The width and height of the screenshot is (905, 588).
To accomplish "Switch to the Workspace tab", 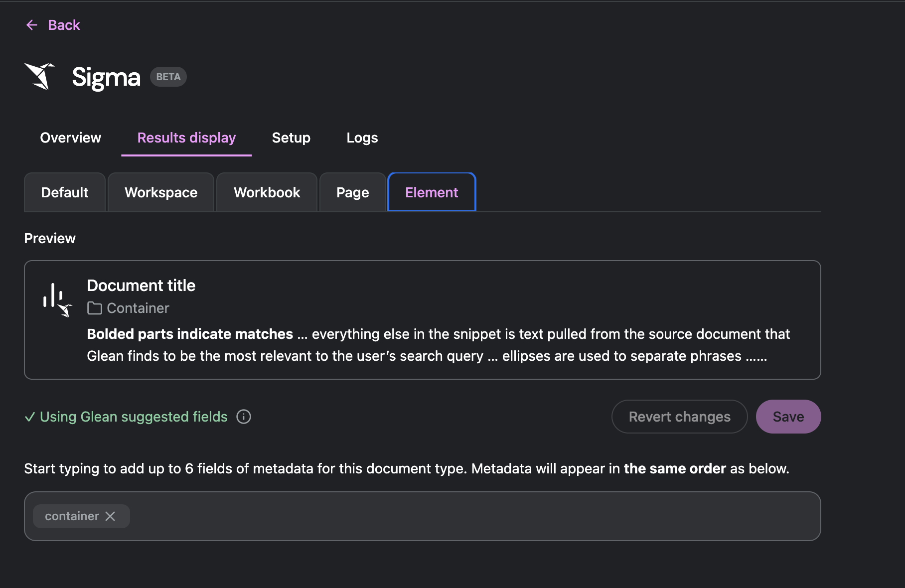I will tap(161, 192).
